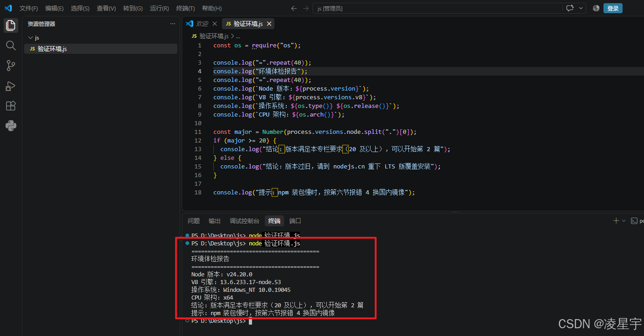
Task: Go back using the left arrow
Action: (294, 8)
